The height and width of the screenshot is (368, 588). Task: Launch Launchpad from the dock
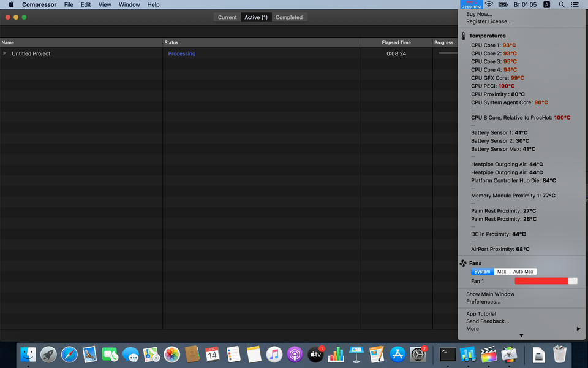49,354
